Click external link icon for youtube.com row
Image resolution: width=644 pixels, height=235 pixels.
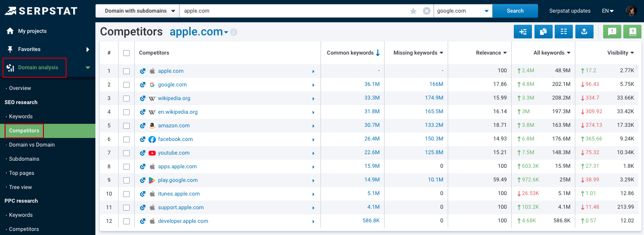tap(143, 153)
